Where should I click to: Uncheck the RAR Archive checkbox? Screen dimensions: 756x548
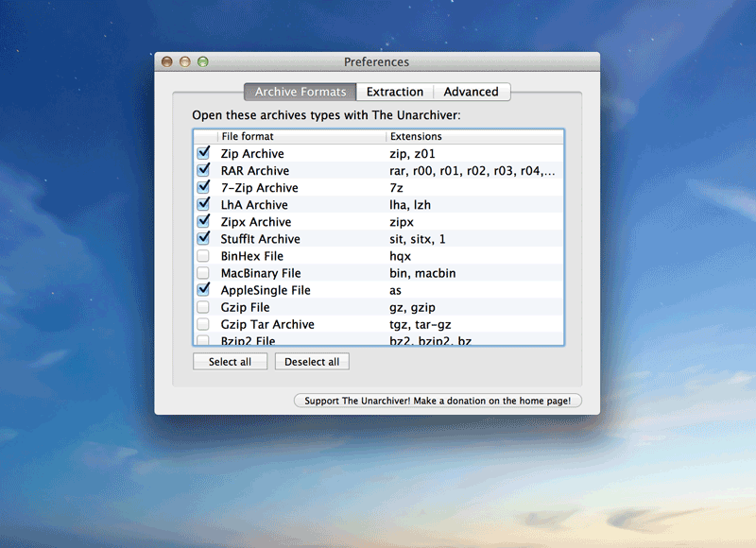(203, 170)
